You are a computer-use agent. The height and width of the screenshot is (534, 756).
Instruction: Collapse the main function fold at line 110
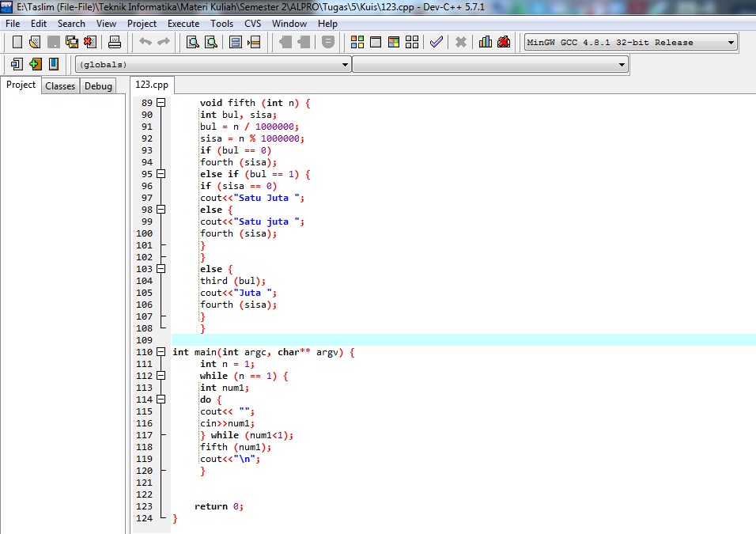click(x=161, y=352)
